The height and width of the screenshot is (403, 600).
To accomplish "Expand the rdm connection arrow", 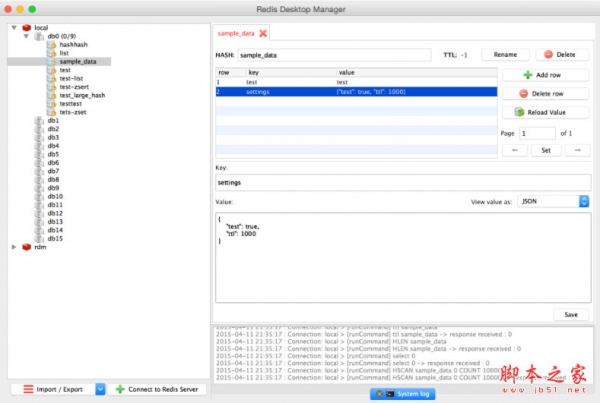I will point(14,247).
